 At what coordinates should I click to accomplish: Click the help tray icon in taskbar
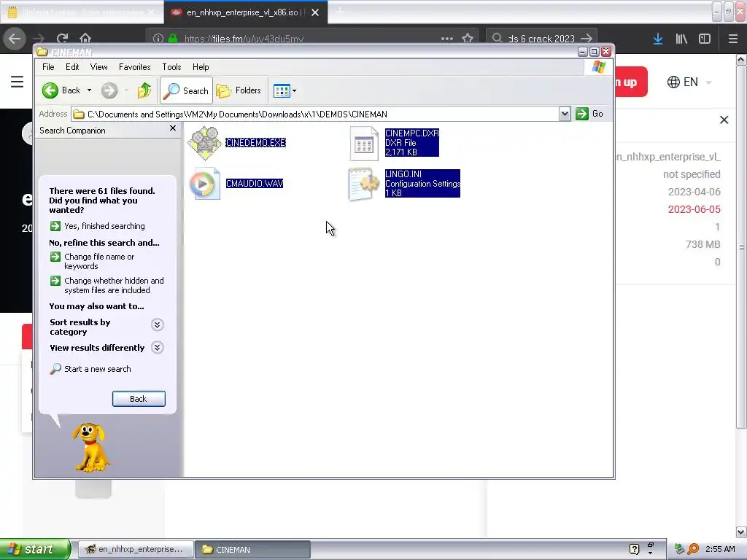(x=634, y=550)
